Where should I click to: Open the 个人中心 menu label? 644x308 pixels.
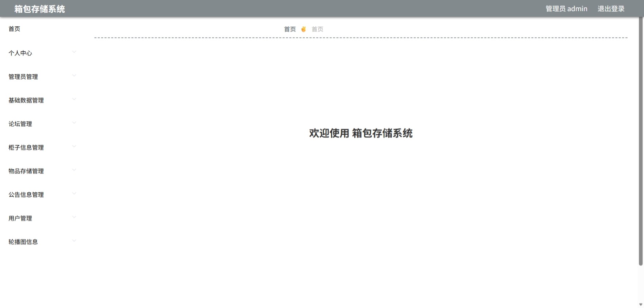20,53
